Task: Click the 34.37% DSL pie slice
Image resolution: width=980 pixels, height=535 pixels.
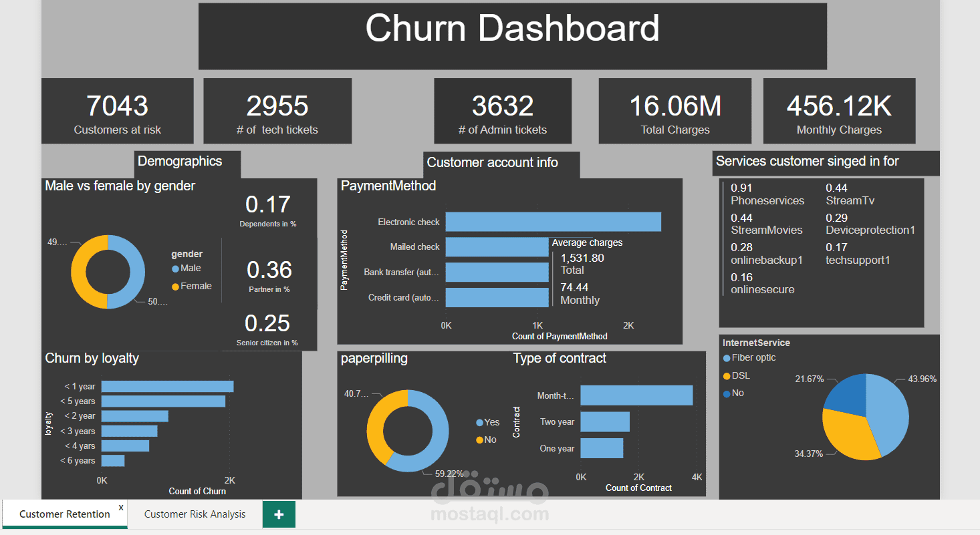Action: tap(848, 435)
